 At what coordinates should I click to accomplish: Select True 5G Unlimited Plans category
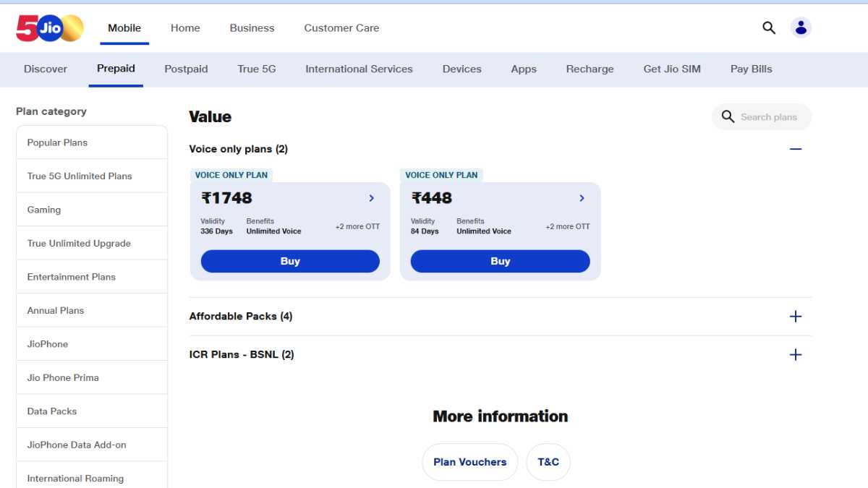[80, 176]
